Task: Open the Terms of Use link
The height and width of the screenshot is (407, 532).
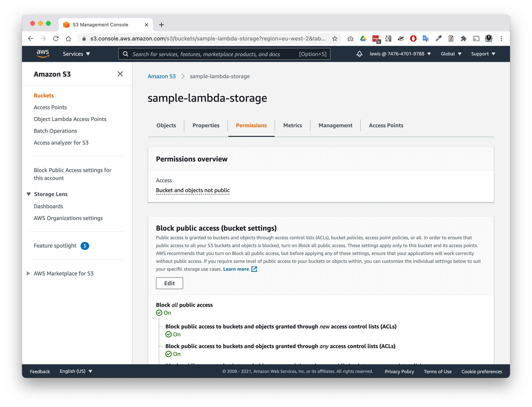Action: point(438,371)
